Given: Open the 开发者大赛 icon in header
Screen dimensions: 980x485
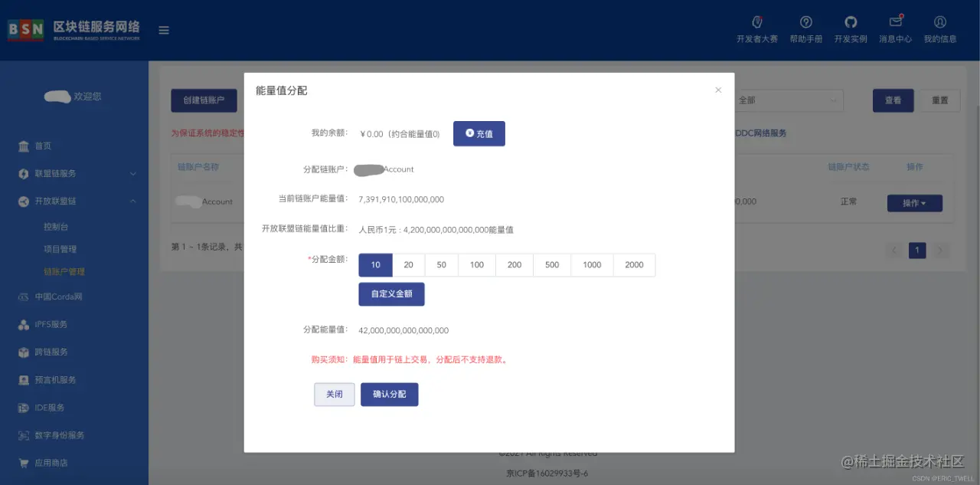Looking at the screenshot, I should tap(756, 22).
